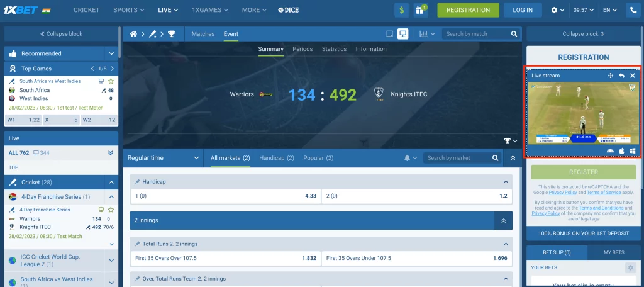This screenshot has height=287, width=644.
Task: Select the Popular (2) tab
Action: click(x=318, y=158)
